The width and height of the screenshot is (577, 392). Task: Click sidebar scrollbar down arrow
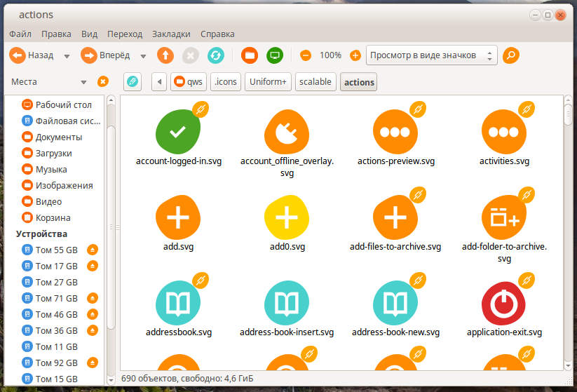tap(111, 380)
